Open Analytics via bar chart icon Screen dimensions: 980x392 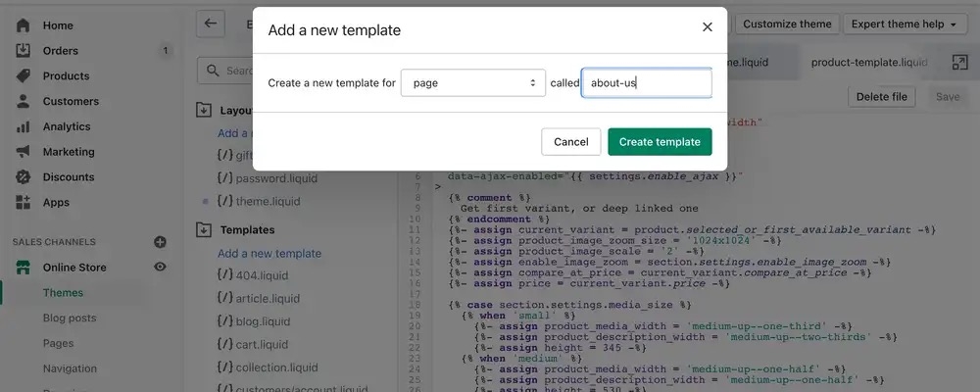[x=23, y=126]
